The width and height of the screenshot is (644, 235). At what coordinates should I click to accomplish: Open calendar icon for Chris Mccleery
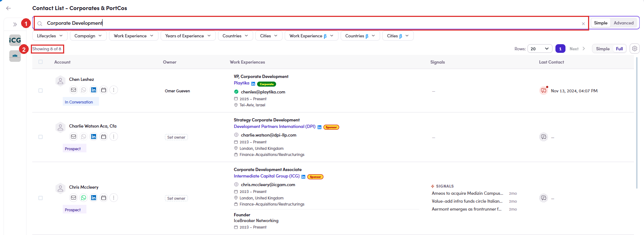[x=104, y=198]
